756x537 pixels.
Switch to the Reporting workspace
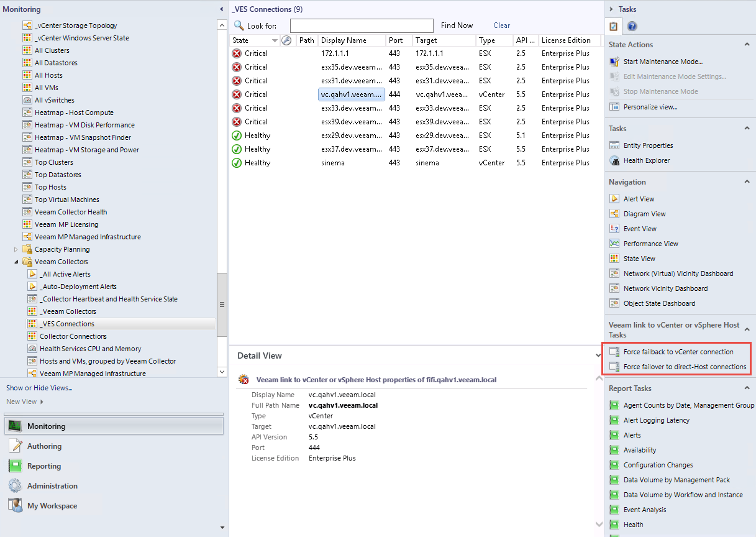point(114,466)
